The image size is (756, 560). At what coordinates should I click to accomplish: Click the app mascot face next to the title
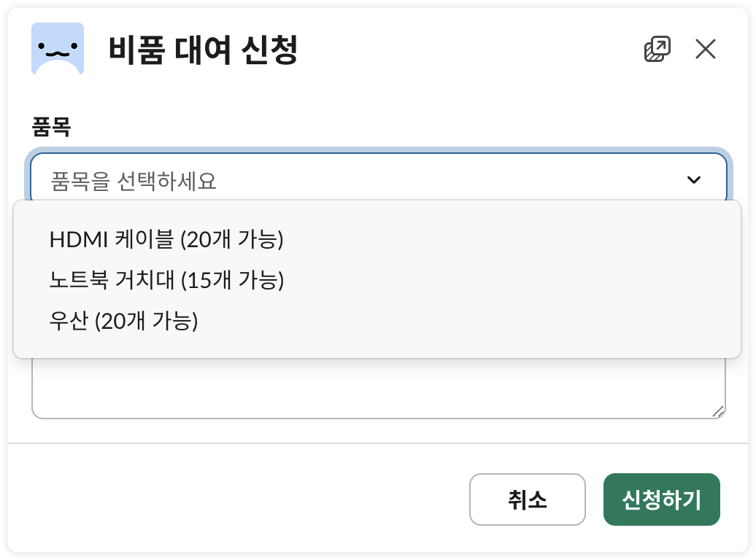pos(57,49)
